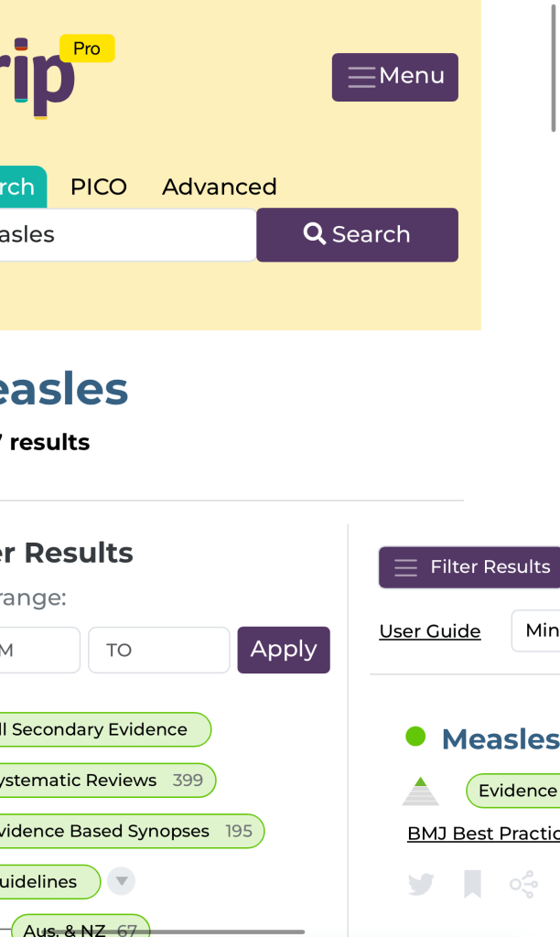Open the hamburger Menu button
Screen dimensions: 560x937
(x=394, y=77)
